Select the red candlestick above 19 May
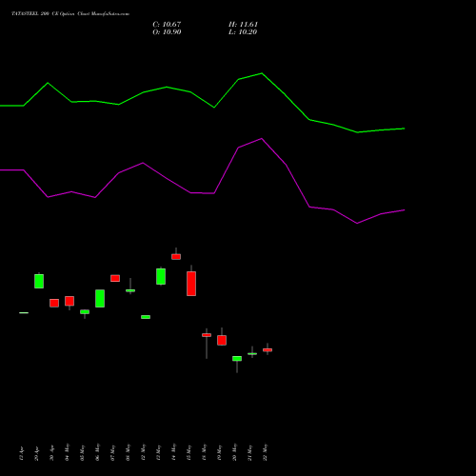The width and height of the screenshot is (476, 476). point(222,340)
